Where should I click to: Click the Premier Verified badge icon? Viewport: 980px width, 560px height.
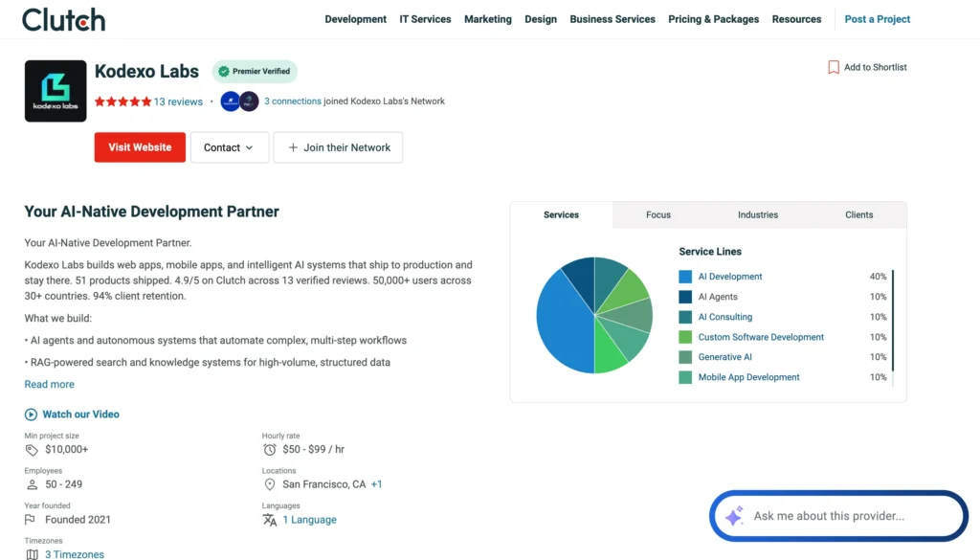(221, 71)
